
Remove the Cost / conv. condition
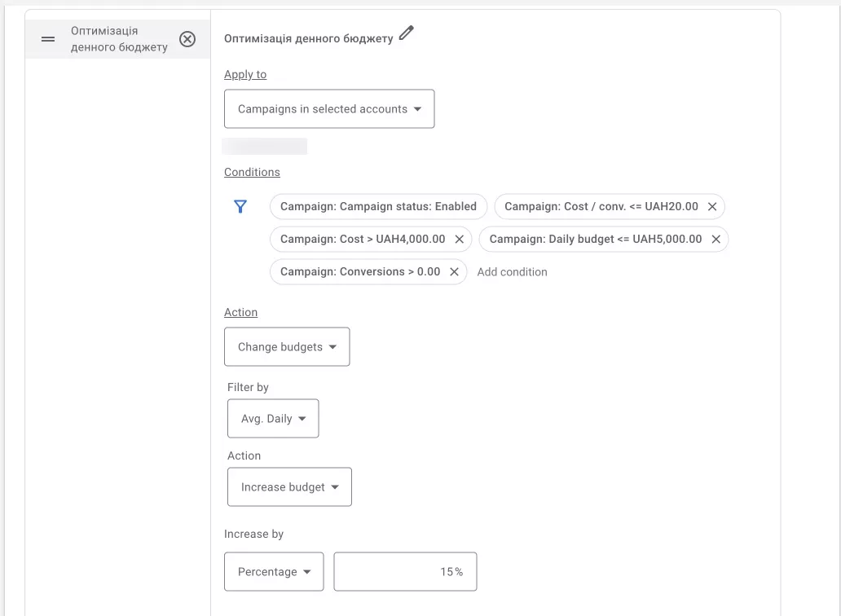[x=712, y=206]
